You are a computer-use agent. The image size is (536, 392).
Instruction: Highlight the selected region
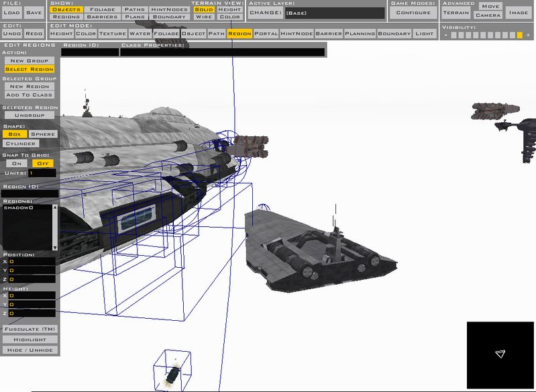pyautogui.click(x=30, y=340)
